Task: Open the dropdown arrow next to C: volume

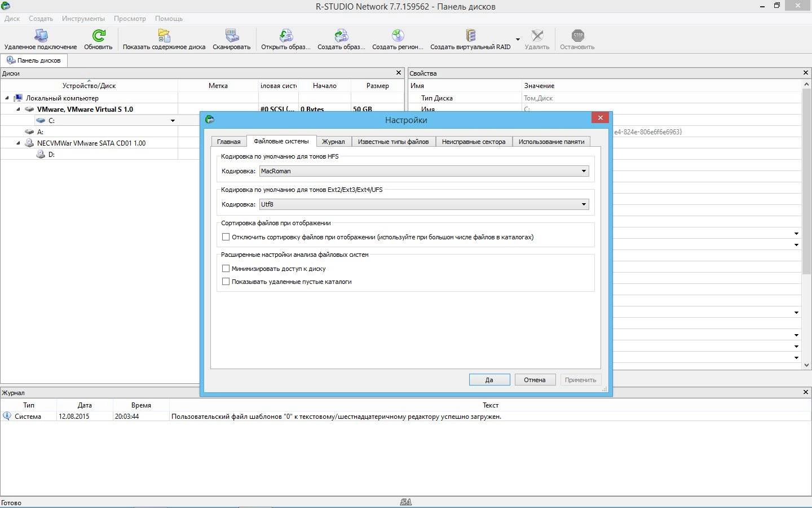Action: 173,121
